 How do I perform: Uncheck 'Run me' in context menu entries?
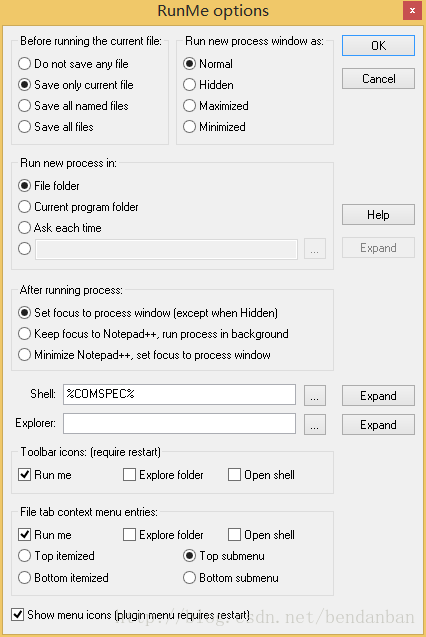(45, 535)
